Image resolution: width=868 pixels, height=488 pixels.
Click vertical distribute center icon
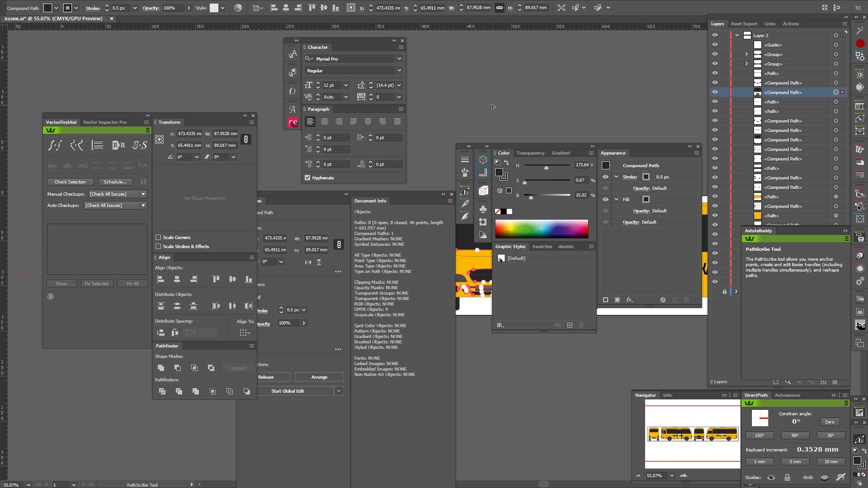coord(177,306)
